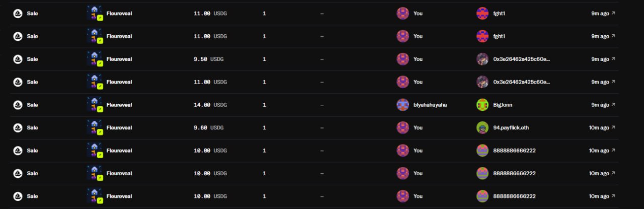644x209 pixels.
Task: Open the 94.payflick.eth buyer name link
Action: click(x=511, y=127)
